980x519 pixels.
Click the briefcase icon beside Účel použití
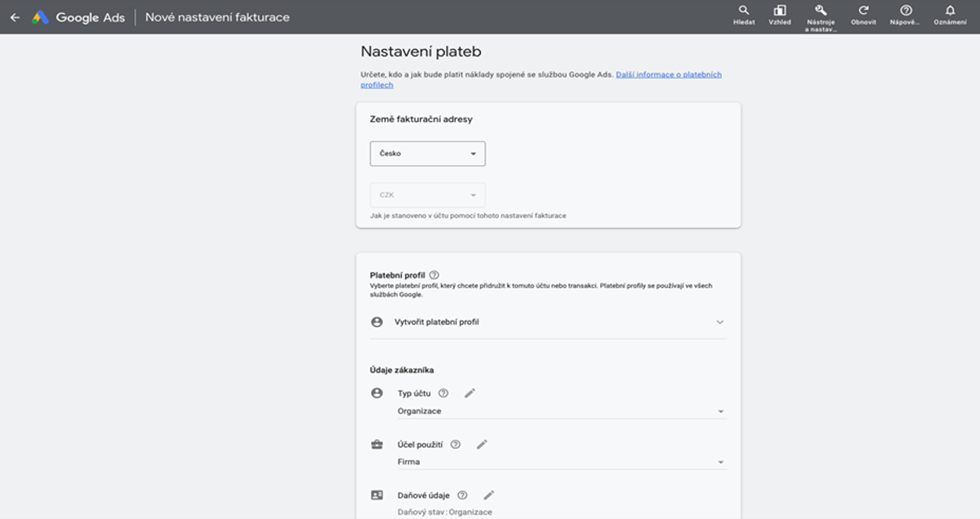pyautogui.click(x=376, y=445)
